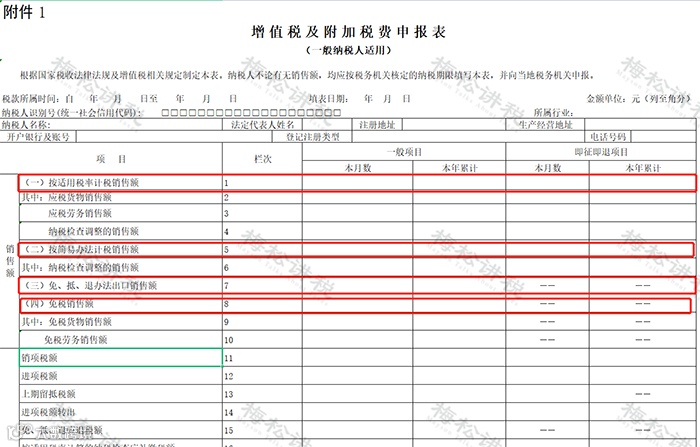
Task: Select the 栏次 number 12 cell
Action: [x=262, y=376]
